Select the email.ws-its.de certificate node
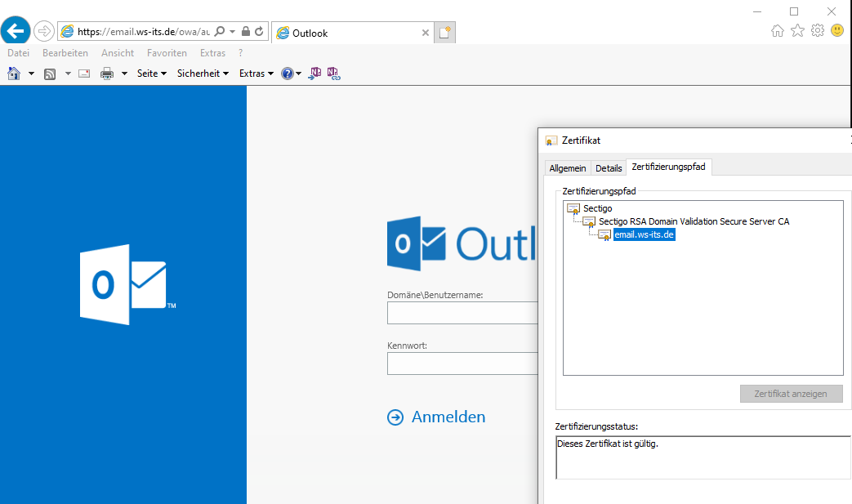This screenshot has height=504, width=852. coord(644,234)
